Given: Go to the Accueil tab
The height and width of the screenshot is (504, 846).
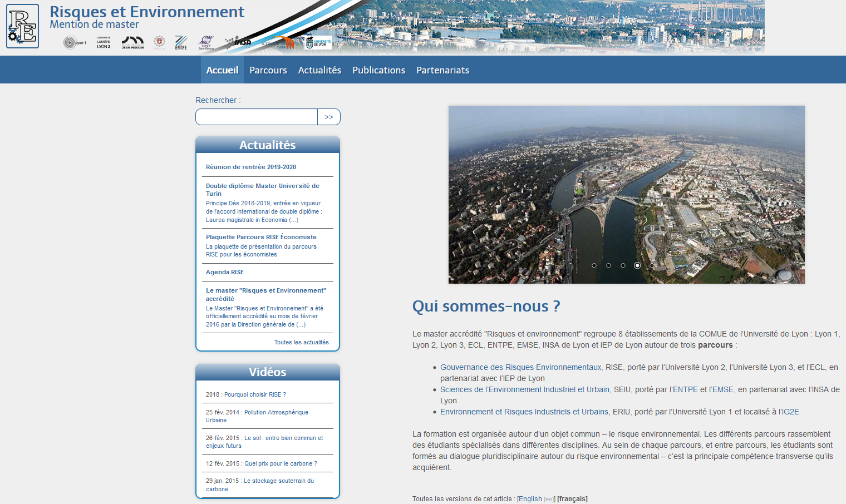Looking at the screenshot, I should (x=222, y=70).
